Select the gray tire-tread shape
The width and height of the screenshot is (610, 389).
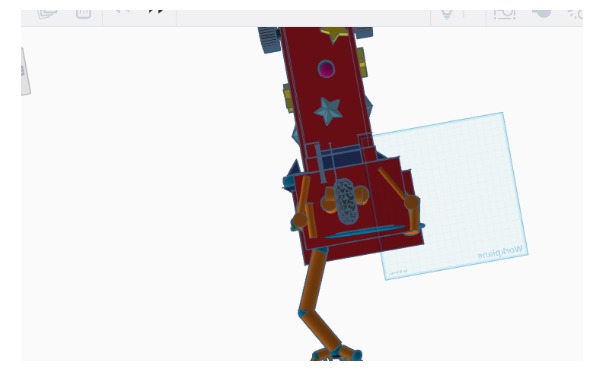click(x=345, y=202)
